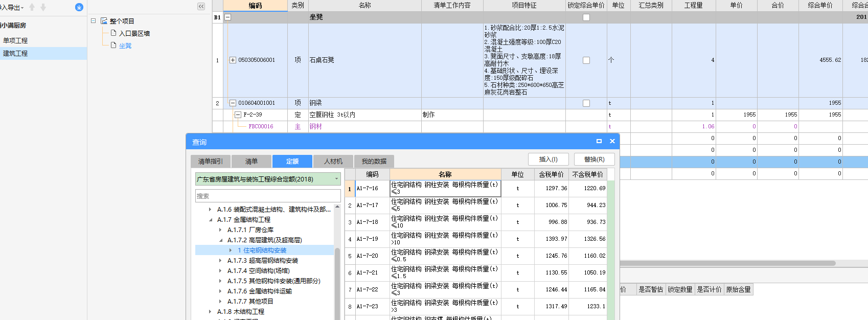Click the 搜索 search field
868x320 pixels.
268,196
